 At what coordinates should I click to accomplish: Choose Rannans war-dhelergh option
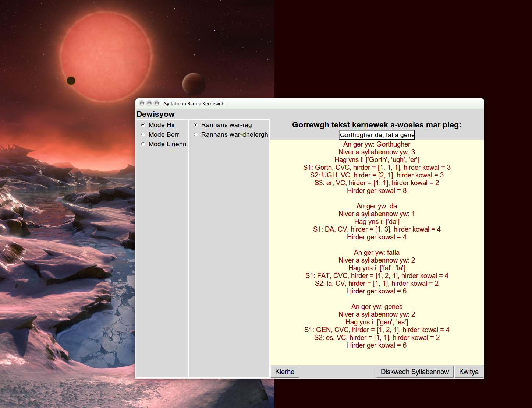click(x=196, y=134)
